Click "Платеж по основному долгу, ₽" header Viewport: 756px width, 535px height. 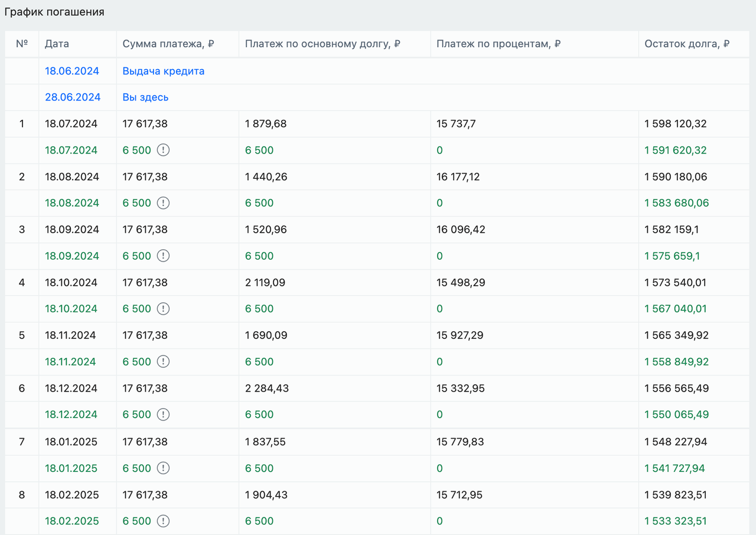(323, 44)
